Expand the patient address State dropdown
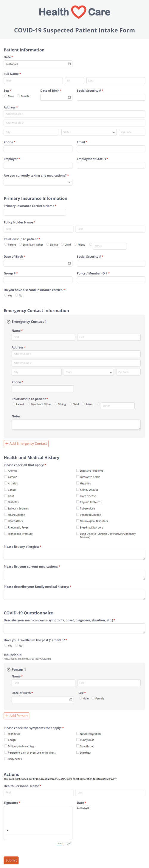 click(89, 132)
